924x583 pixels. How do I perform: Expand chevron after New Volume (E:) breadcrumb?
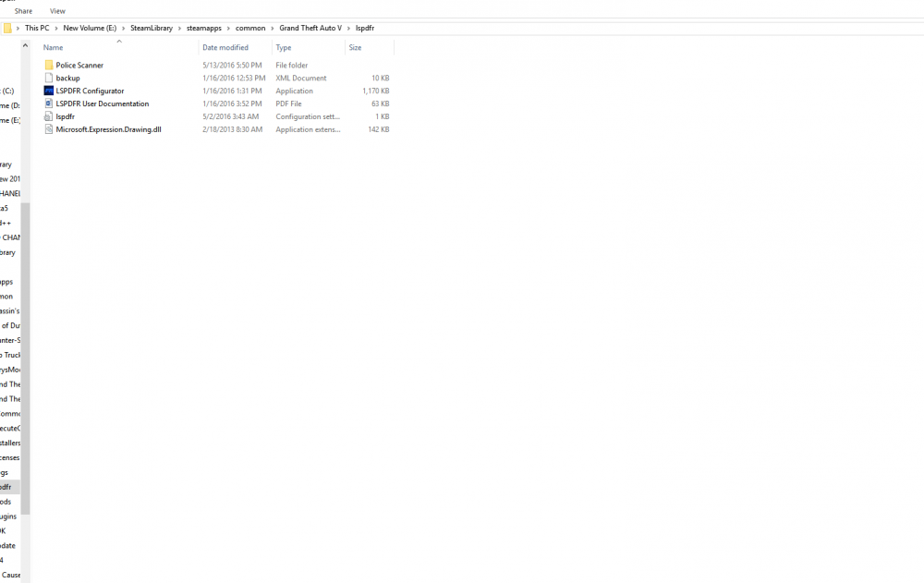(x=123, y=29)
